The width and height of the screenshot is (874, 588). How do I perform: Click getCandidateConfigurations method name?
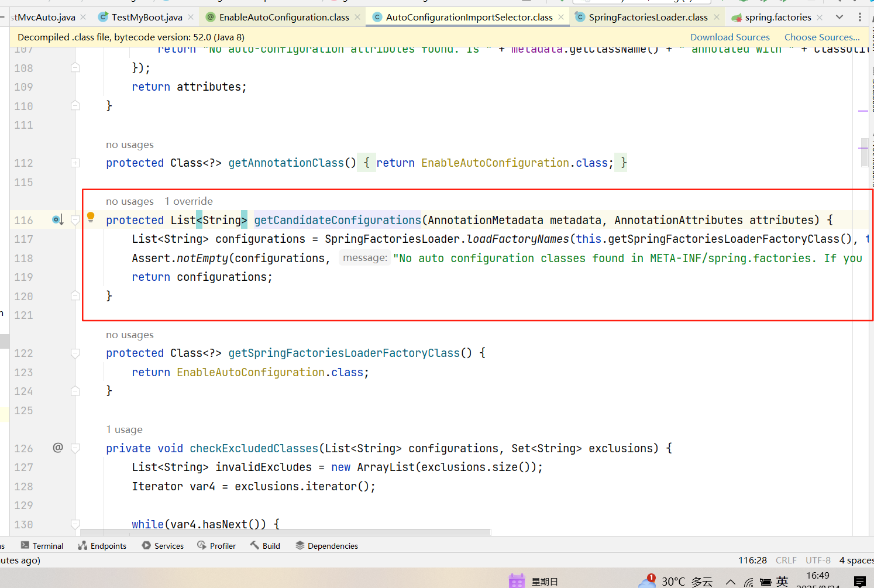pyautogui.click(x=338, y=220)
